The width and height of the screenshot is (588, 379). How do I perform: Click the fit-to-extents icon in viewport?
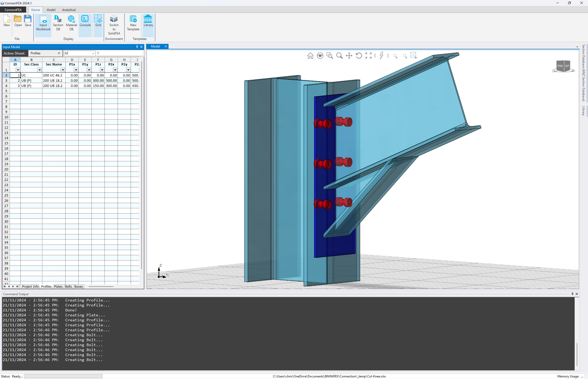(368, 56)
